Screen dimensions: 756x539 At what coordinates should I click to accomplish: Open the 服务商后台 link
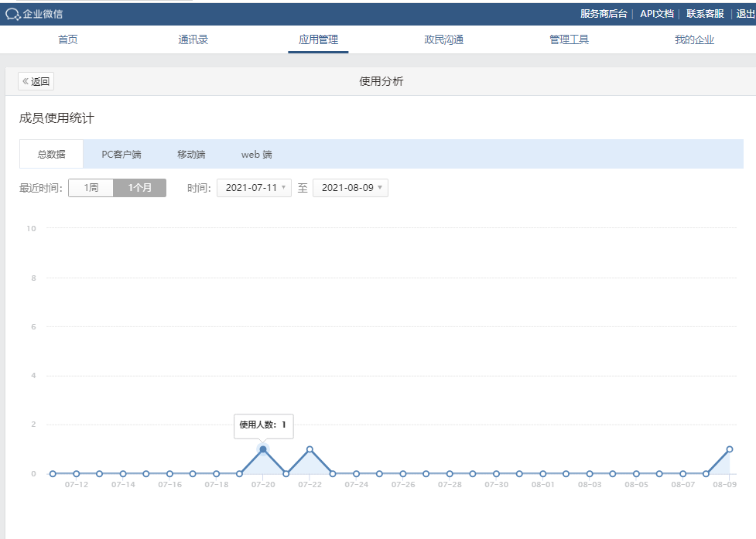(x=604, y=14)
